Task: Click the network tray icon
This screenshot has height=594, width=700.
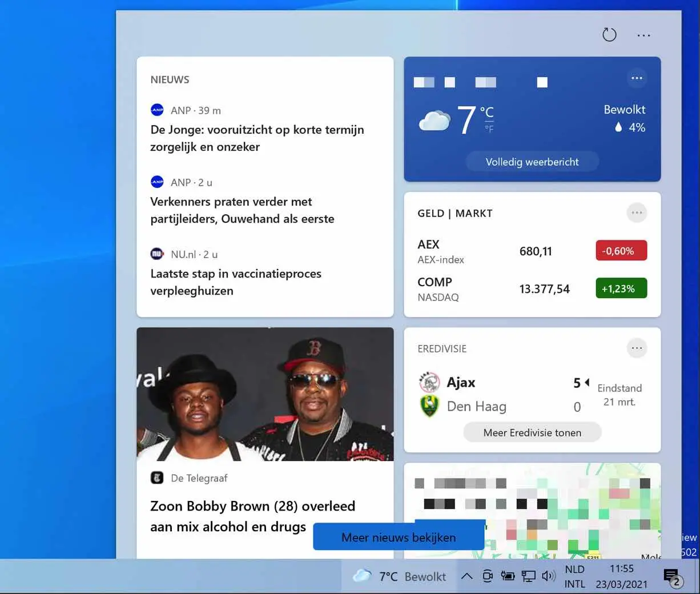Action: [x=529, y=576]
